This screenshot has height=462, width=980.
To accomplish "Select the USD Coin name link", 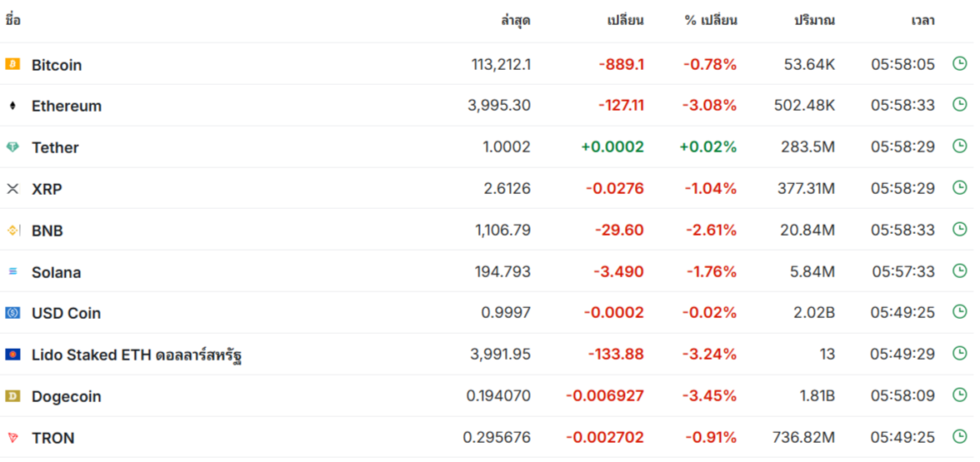I will coord(66,314).
